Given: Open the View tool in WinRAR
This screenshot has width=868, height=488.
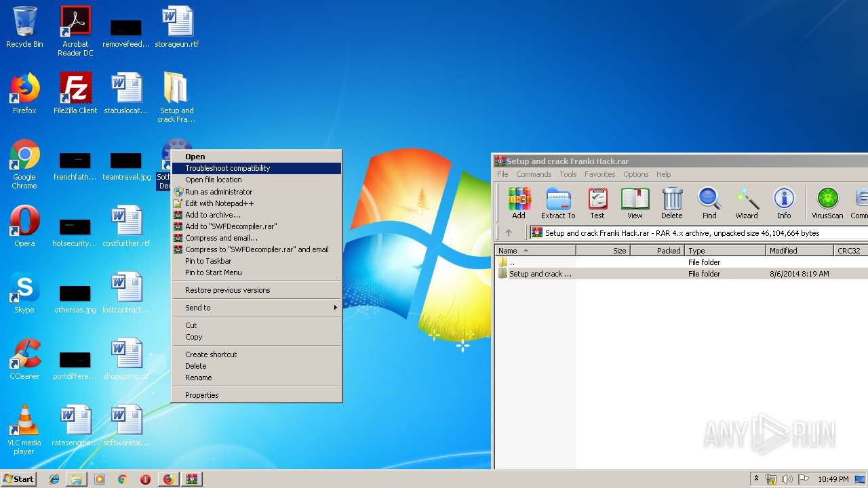Looking at the screenshot, I should pos(635,203).
